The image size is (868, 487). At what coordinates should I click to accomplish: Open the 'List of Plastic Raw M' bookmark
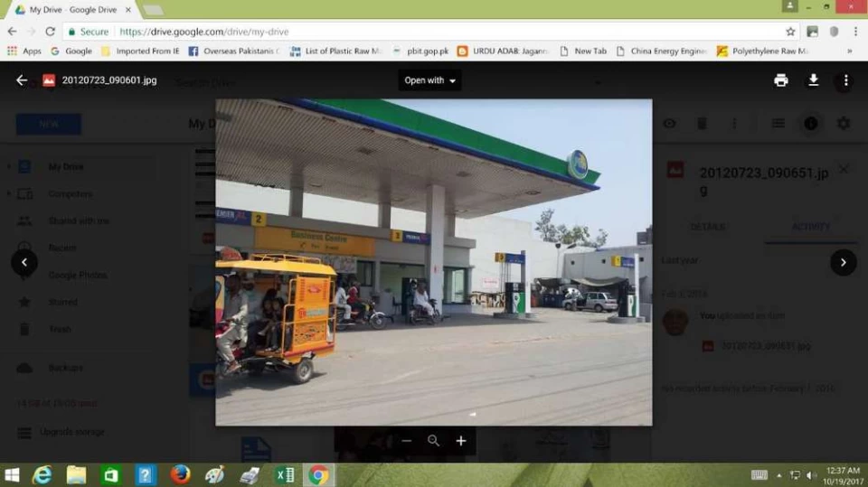(x=336, y=51)
